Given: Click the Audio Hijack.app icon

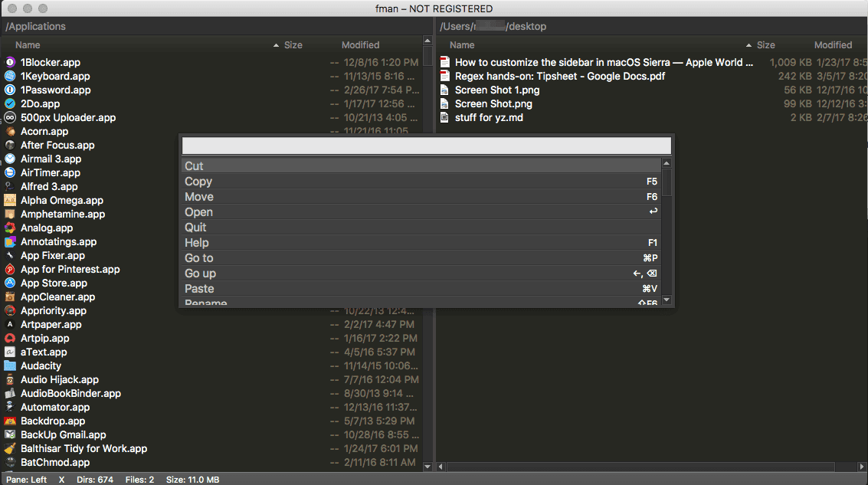Looking at the screenshot, I should [10, 380].
